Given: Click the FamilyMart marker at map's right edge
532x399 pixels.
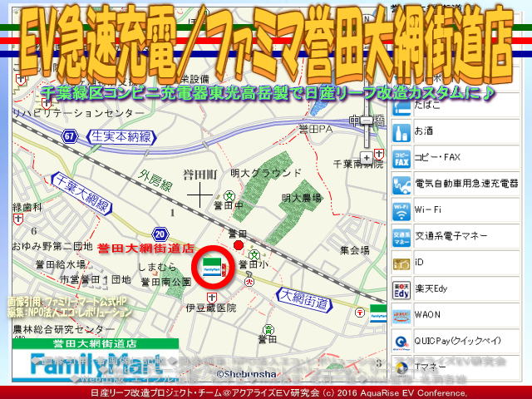Looking at the screenshot, I should click(377, 313).
